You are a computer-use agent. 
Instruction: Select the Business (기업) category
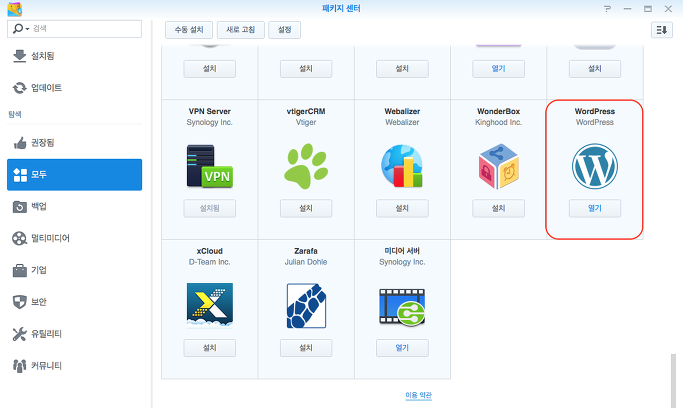click(x=74, y=270)
